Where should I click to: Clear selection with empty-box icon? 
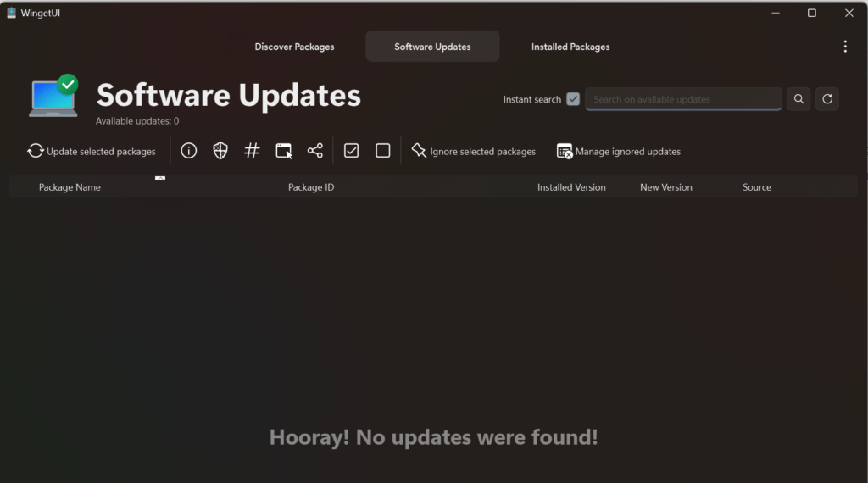(383, 151)
